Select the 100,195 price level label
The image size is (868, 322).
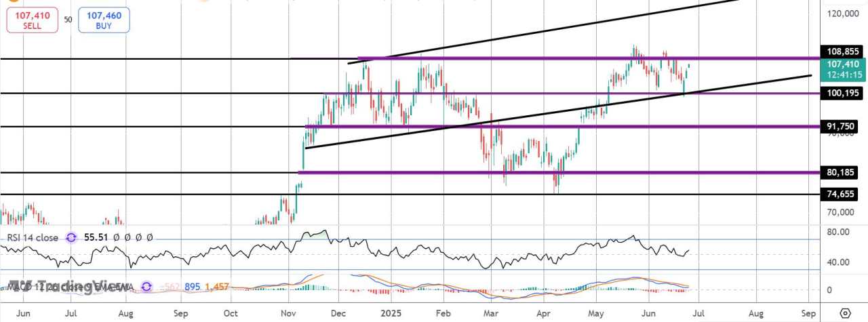(x=841, y=92)
